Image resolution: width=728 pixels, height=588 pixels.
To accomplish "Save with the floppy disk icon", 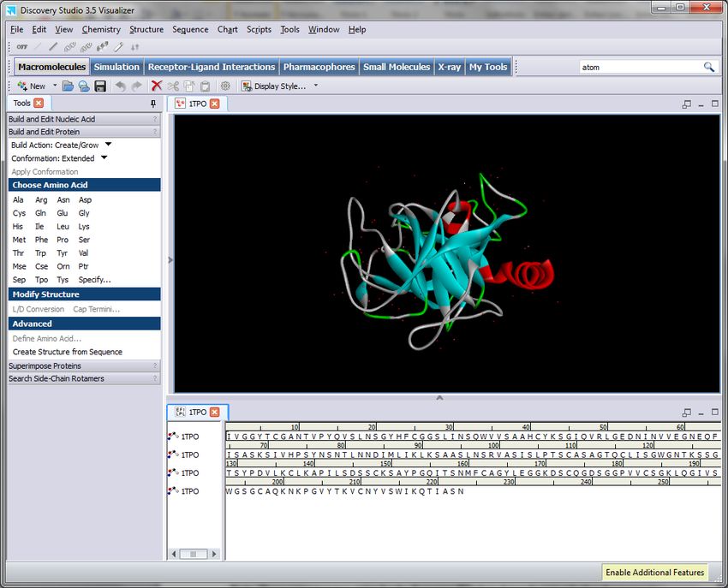I will pos(100,86).
